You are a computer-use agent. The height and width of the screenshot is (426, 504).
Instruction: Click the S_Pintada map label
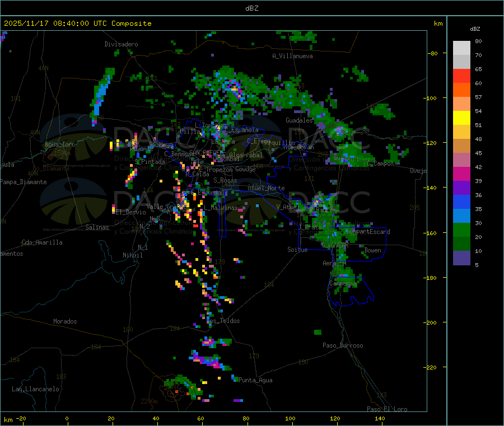(150, 162)
